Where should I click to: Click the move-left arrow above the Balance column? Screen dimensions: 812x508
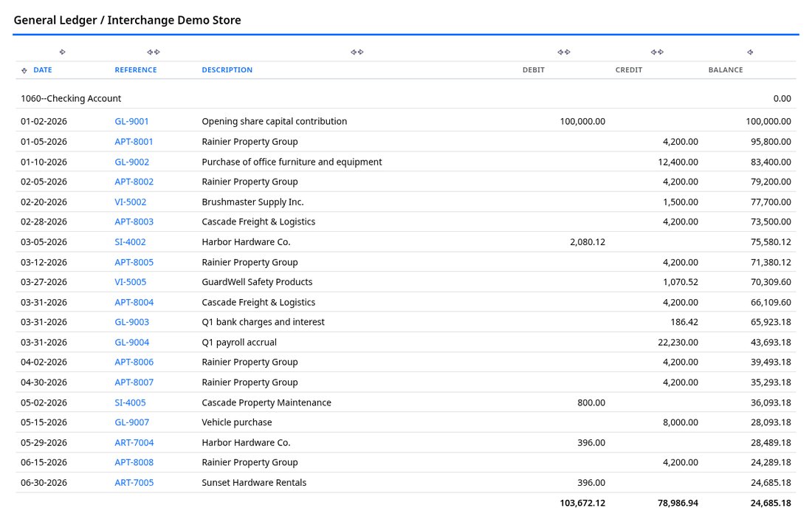[750, 52]
